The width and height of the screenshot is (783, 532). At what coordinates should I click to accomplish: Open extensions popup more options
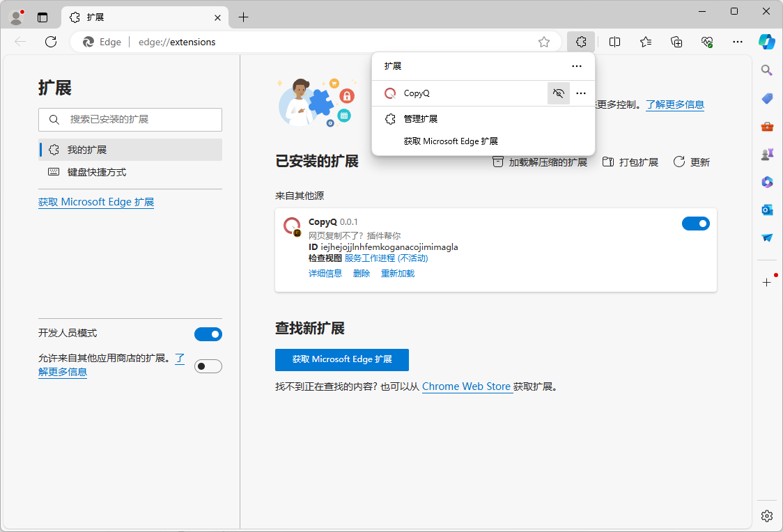577,66
